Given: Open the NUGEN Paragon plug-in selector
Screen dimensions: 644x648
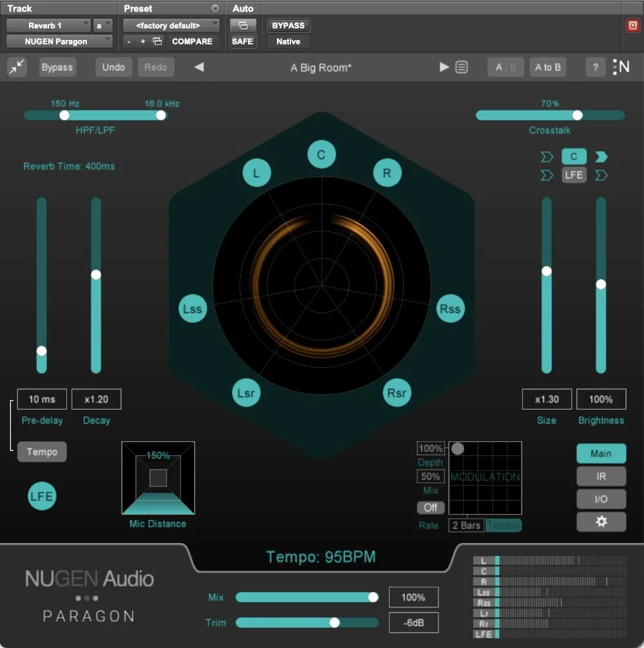Looking at the screenshot, I should [x=59, y=41].
